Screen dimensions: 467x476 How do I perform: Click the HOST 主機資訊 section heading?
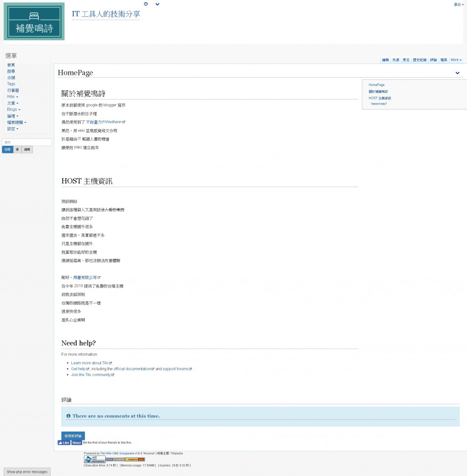coord(87,181)
